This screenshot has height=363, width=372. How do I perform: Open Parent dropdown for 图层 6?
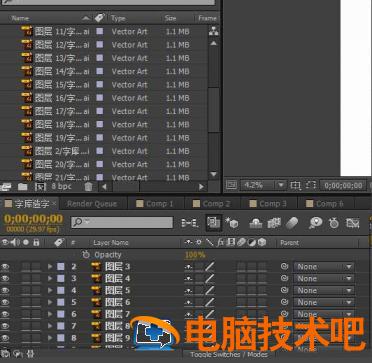[323, 302]
